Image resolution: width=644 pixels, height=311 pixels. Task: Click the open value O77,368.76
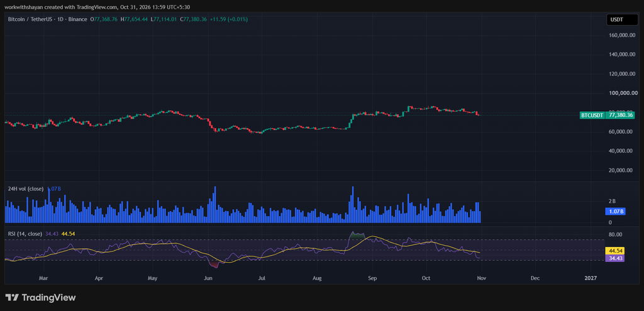click(x=105, y=19)
